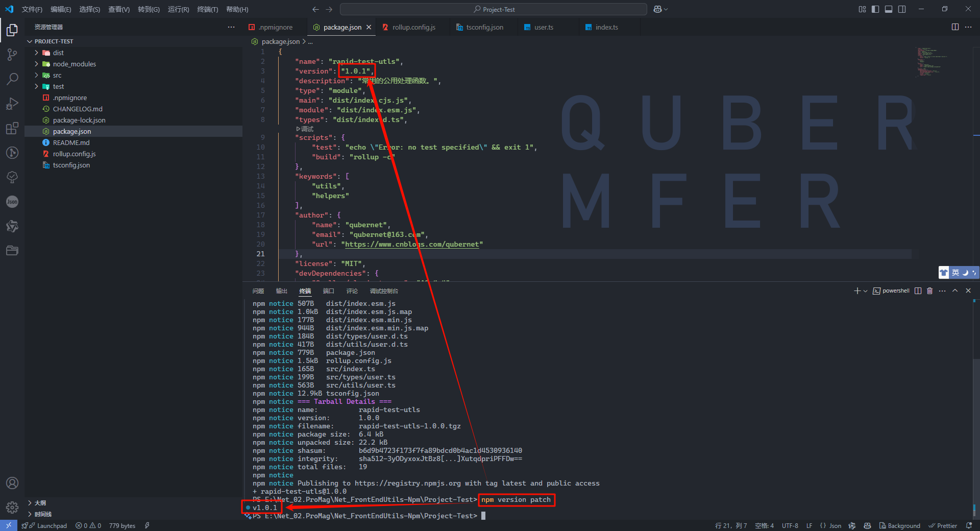Open the Search view in activity bar

point(12,79)
